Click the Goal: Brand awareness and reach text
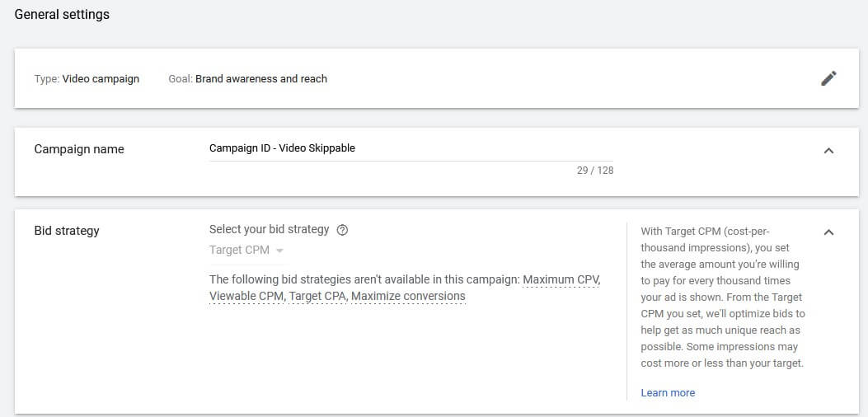Viewport: 868px width, 417px height. [247, 79]
